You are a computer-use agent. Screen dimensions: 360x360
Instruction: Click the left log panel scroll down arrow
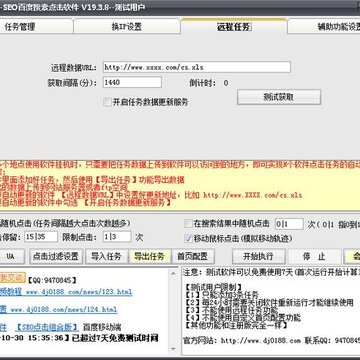click(x=173, y=349)
